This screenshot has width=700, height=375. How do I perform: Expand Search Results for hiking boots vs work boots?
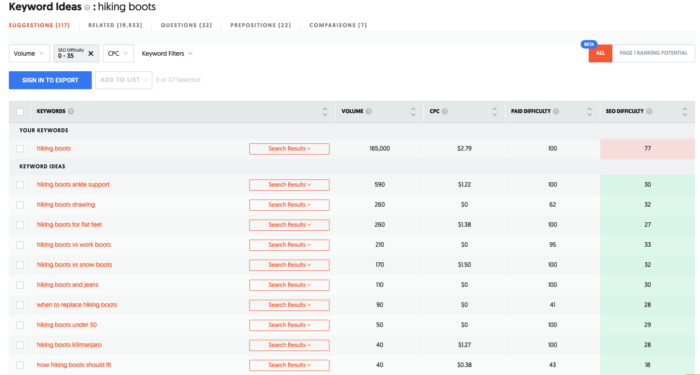[x=289, y=245]
